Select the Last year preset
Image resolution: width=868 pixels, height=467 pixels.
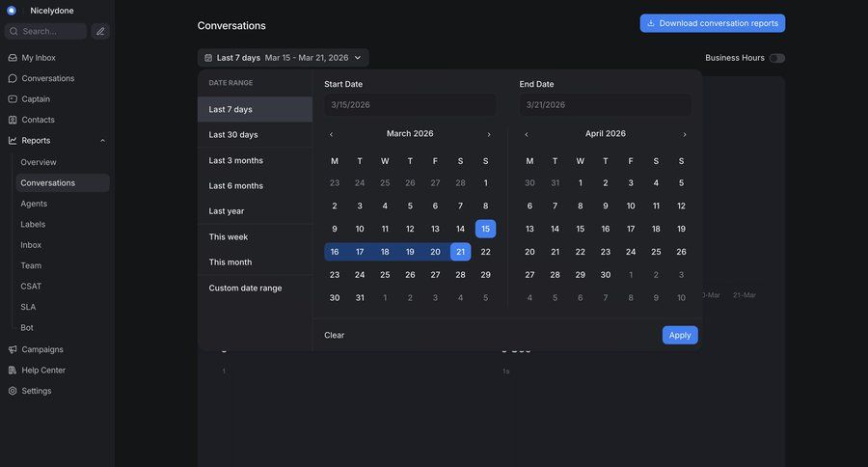click(255, 211)
